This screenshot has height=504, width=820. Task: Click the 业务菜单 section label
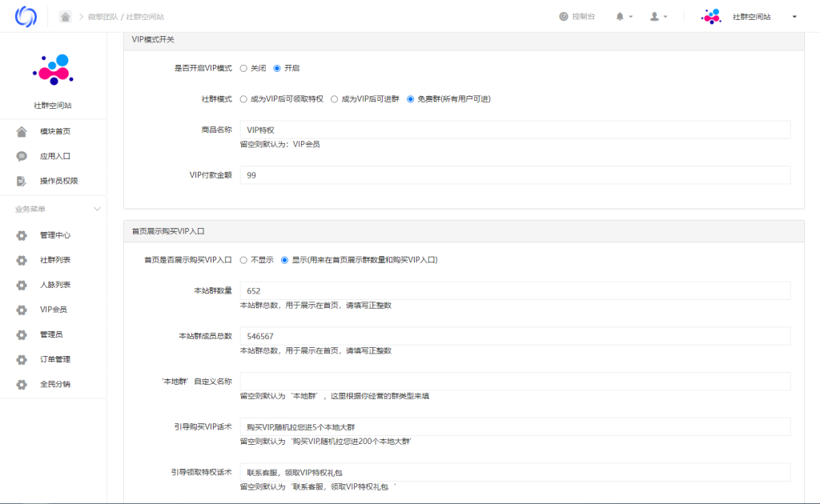point(30,209)
